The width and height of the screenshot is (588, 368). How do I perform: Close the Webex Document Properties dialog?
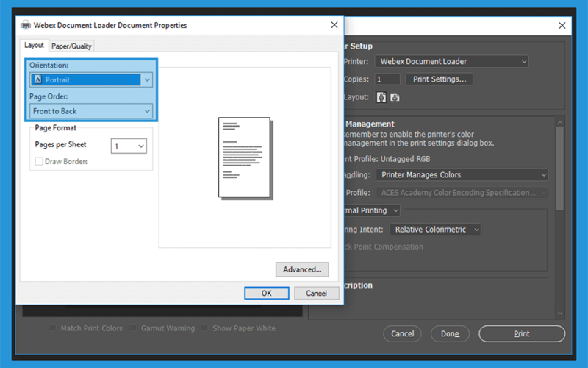click(x=334, y=25)
